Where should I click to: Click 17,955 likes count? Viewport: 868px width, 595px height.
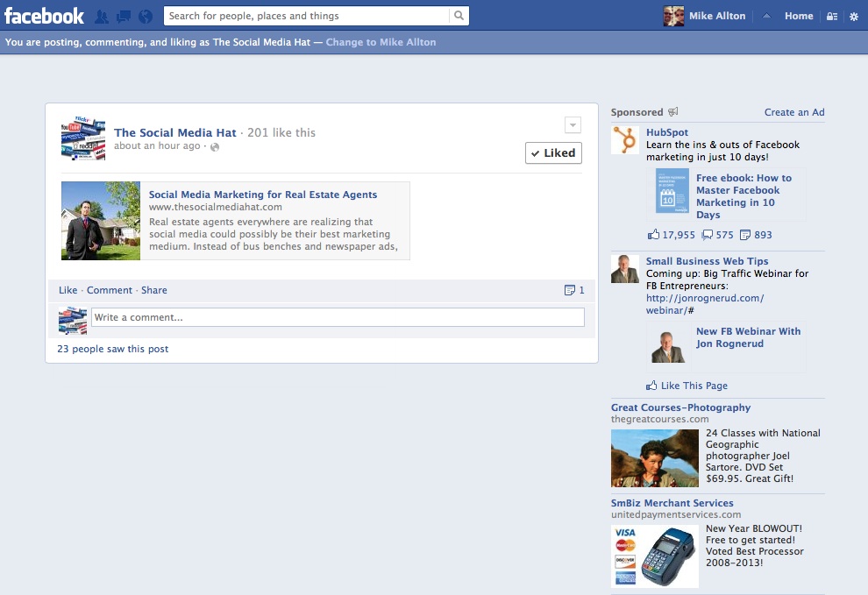(678, 235)
